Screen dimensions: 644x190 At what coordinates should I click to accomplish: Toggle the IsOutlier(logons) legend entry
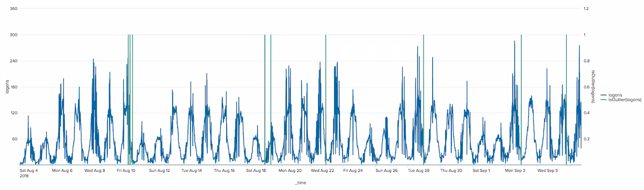pos(620,99)
